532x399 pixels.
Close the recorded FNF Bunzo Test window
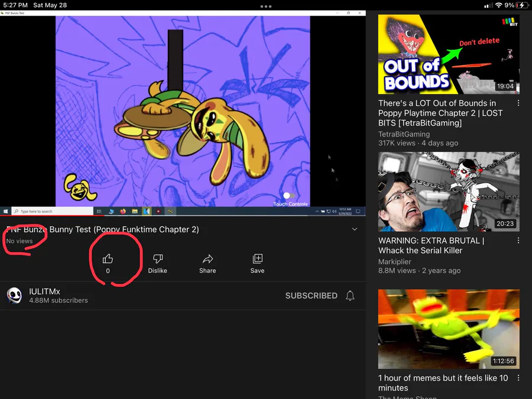pos(359,13)
